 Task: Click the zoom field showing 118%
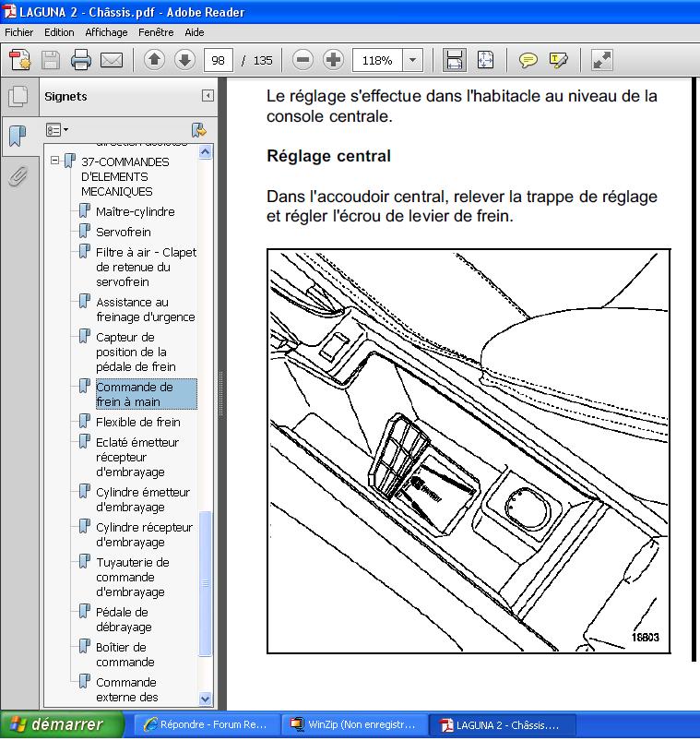coord(377,60)
